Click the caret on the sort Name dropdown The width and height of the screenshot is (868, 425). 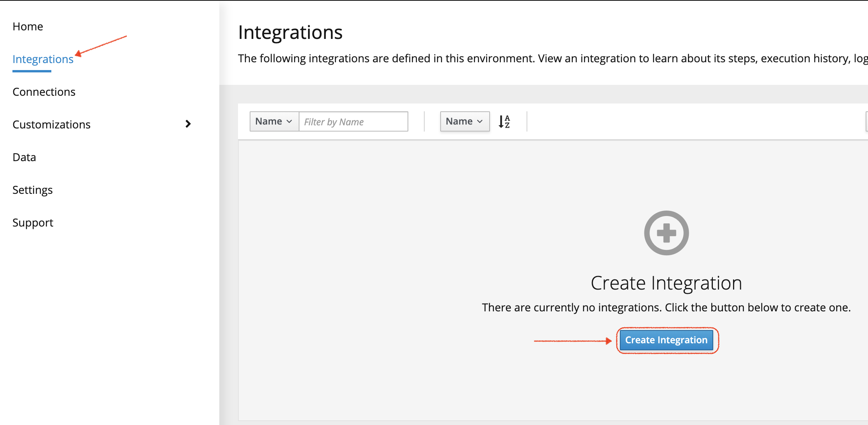click(x=480, y=121)
